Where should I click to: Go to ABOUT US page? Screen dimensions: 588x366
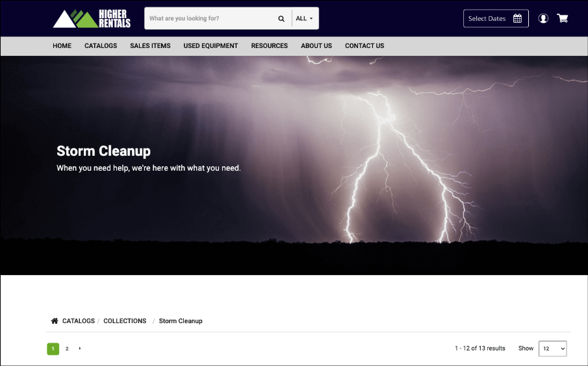click(316, 46)
